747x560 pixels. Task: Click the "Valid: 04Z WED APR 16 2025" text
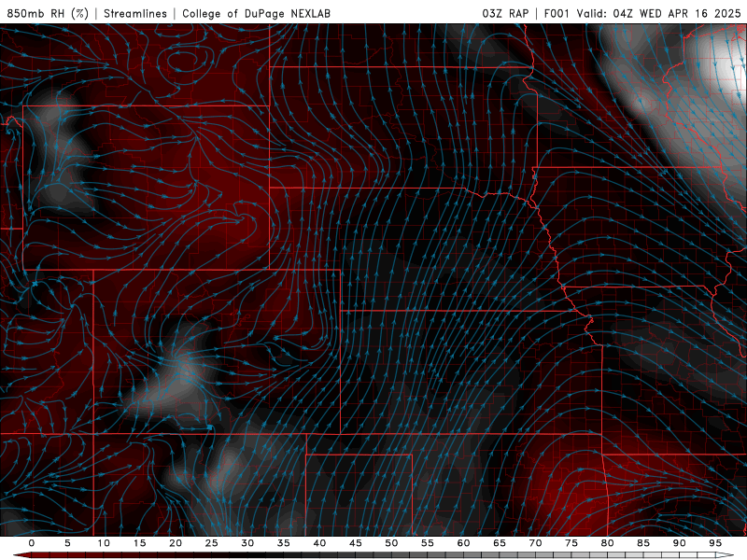coord(659,13)
